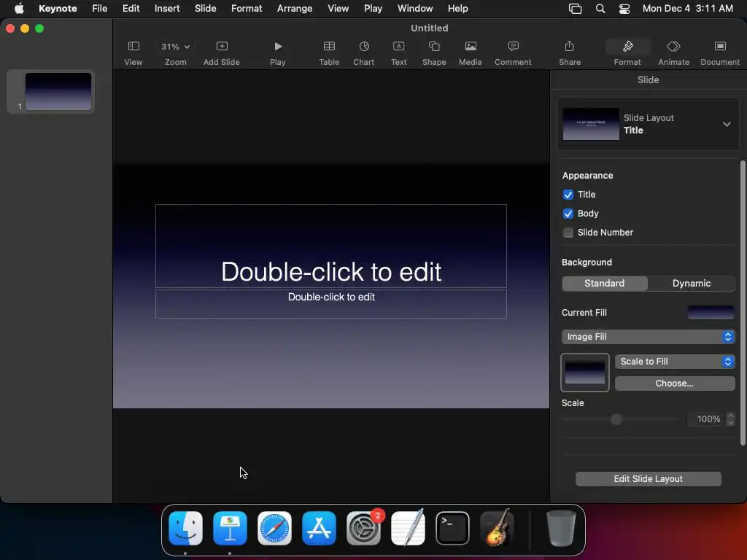The image size is (747, 560).
Task: Open the Play menu in the menu bar
Action: [373, 9]
